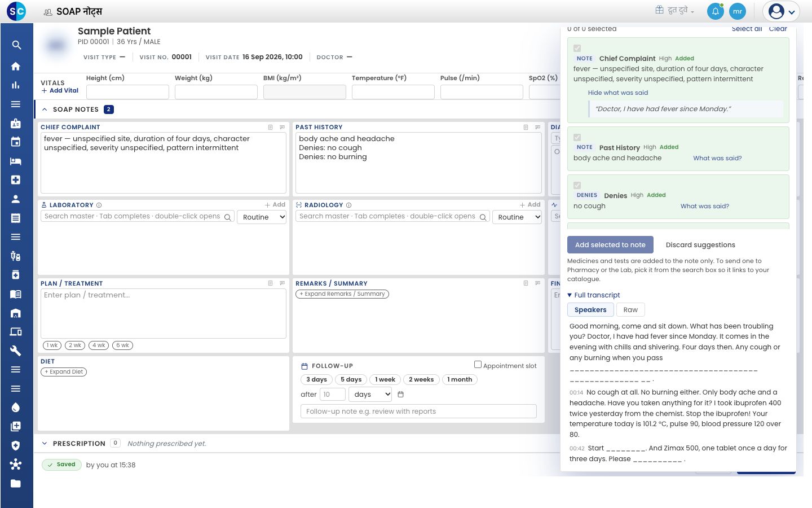Open the notifications bell
Screen dimensions: 812x508
click(716, 11)
